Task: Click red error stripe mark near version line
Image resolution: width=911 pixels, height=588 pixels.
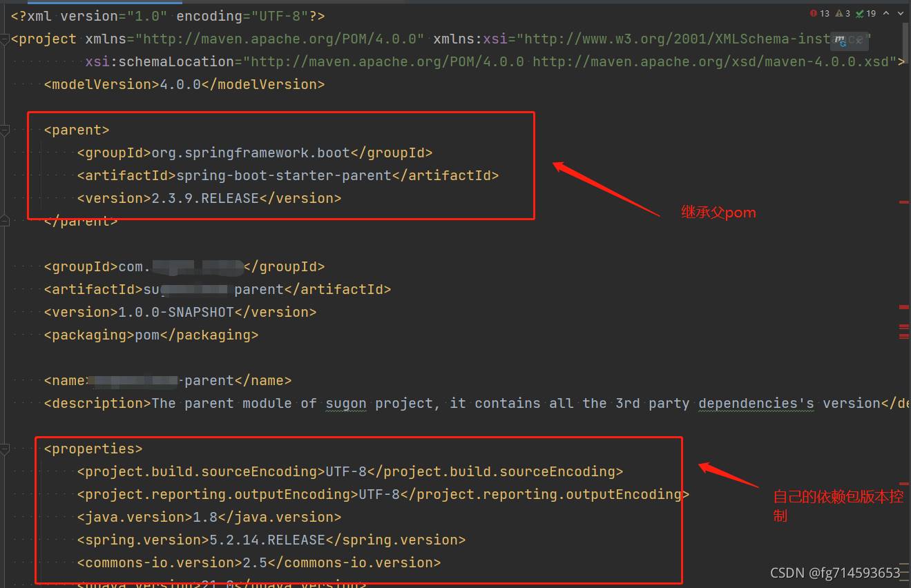Action: tap(904, 202)
